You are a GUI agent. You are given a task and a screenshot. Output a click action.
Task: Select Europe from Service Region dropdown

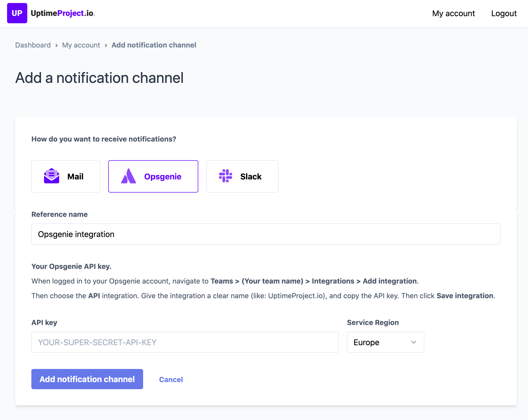point(385,342)
